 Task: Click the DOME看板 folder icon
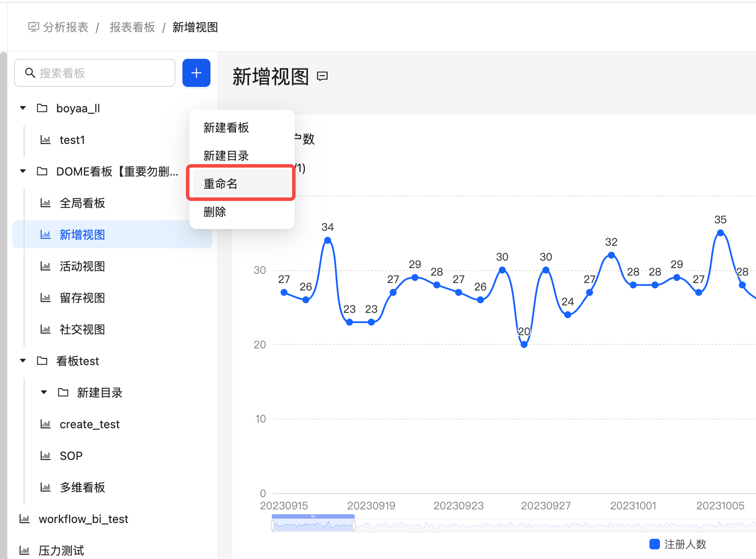(x=42, y=171)
